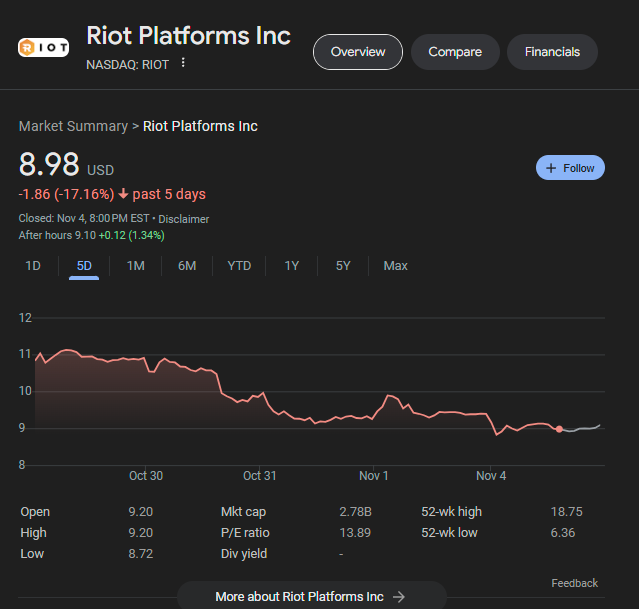Select the 1D chart range

[x=33, y=266]
